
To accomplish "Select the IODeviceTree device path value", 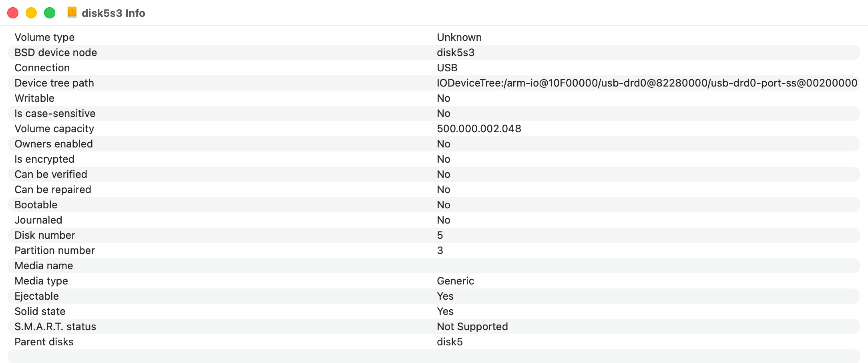I will 647,83.
